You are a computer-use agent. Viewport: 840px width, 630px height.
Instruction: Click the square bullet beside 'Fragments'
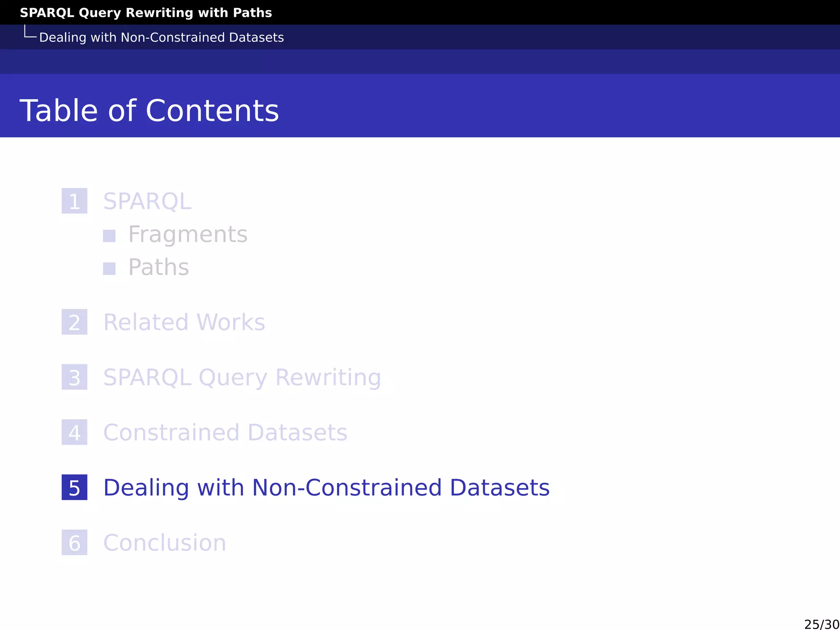point(109,236)
